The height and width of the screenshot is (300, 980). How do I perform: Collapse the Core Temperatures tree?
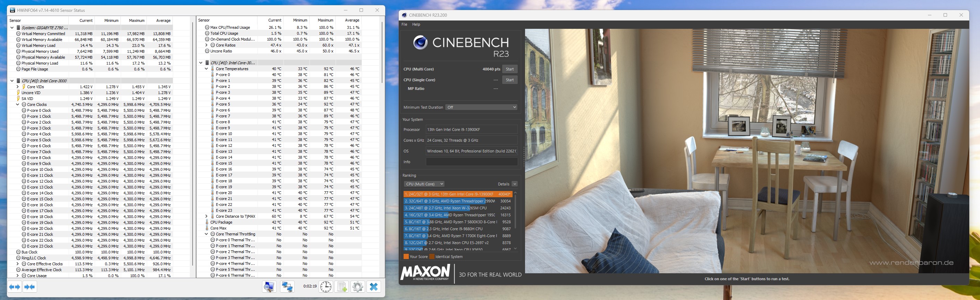(x=206, y=69)
